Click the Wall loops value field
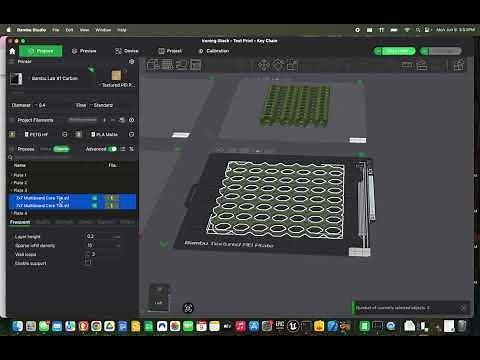This screenshot has width=480, height=360. click(102, 254)
